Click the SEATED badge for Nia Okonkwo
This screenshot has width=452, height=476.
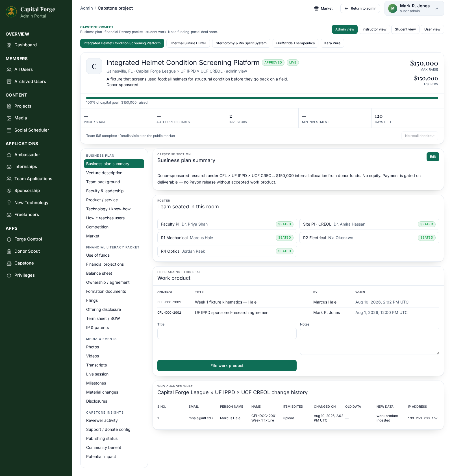[427, 238]
